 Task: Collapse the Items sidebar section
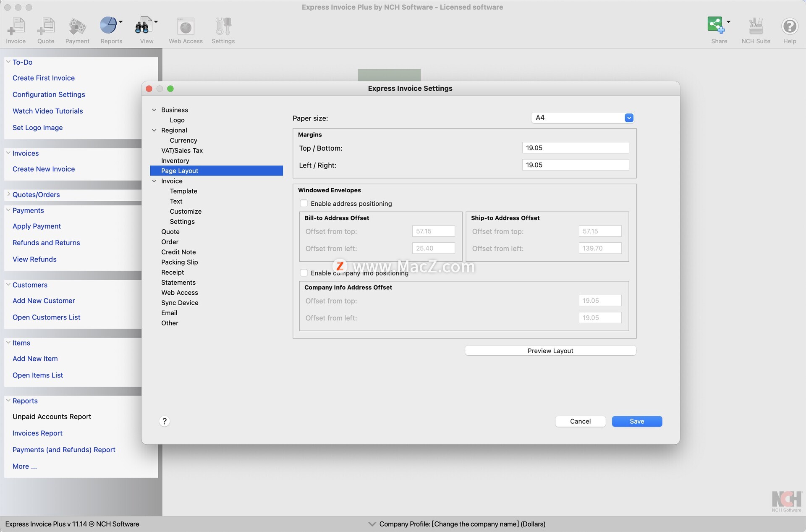coord(8,342)
